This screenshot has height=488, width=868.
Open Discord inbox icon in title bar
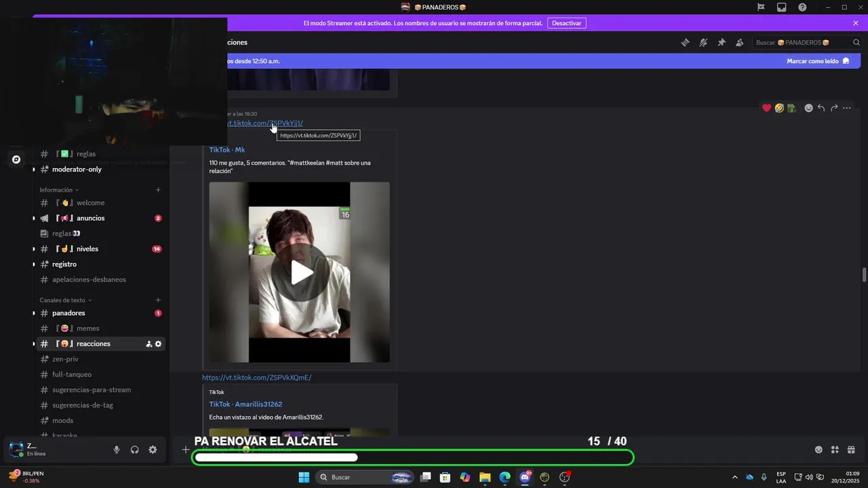781,7
